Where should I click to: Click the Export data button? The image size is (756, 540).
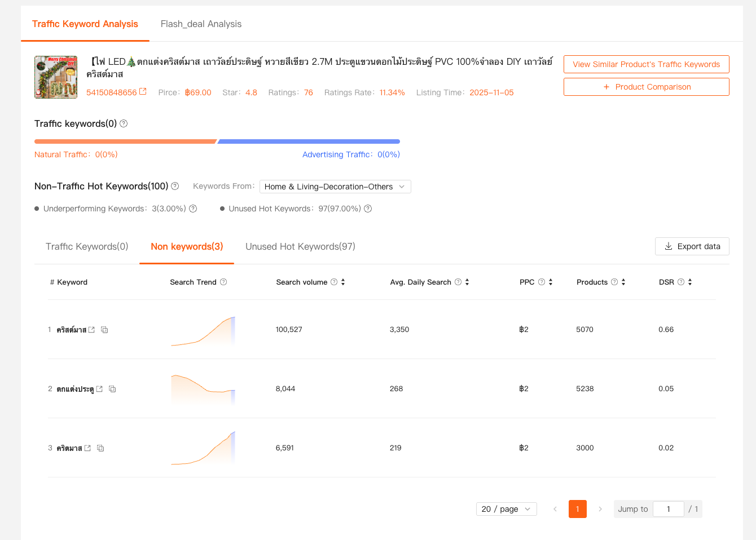tap(692, 246)
